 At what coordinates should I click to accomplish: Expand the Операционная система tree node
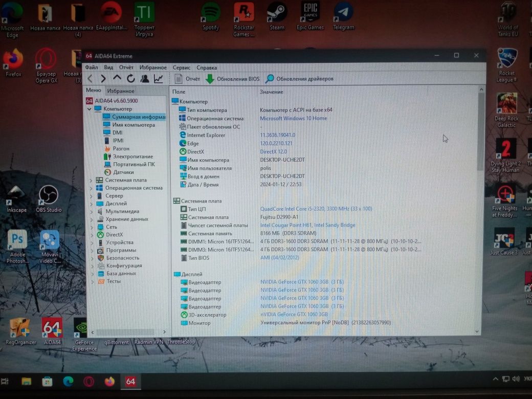click(91, 188)
